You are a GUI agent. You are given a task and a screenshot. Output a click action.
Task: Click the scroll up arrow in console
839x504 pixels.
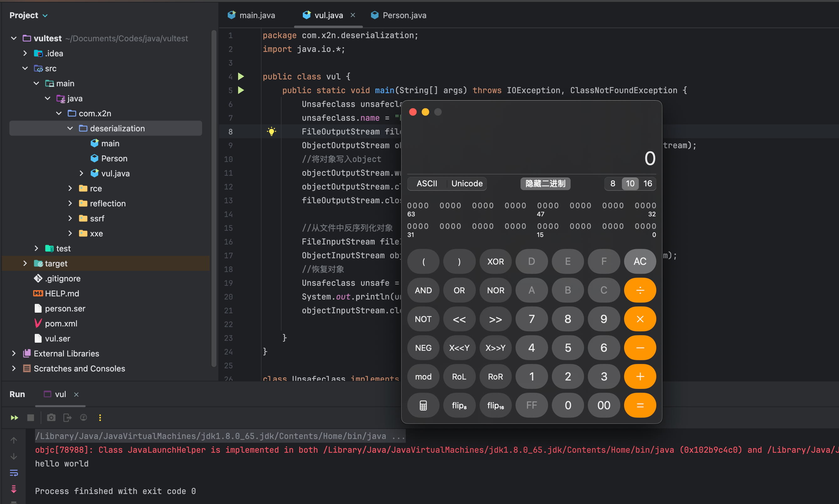13,440
